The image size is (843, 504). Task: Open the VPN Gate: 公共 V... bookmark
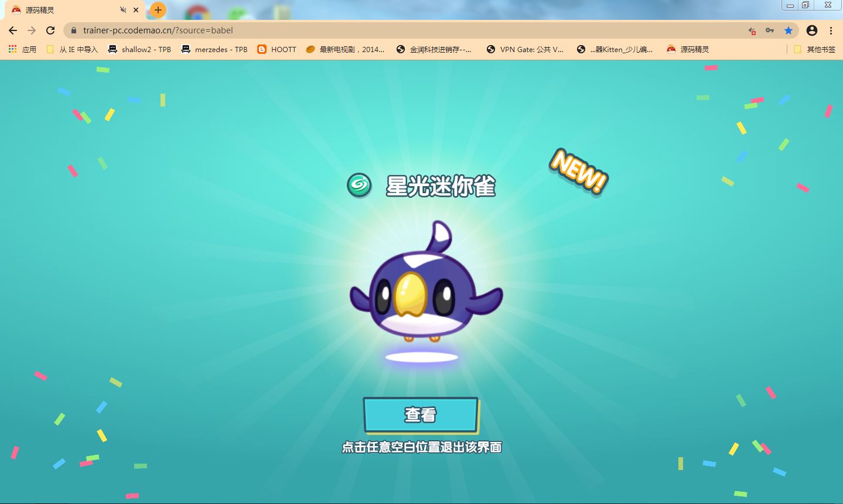(x=525, y=50)
